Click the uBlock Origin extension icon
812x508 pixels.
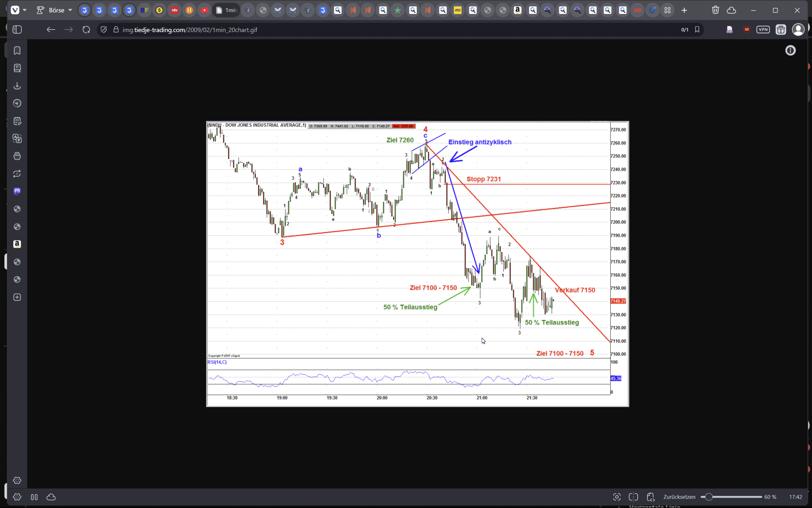(x=746, y=30)
